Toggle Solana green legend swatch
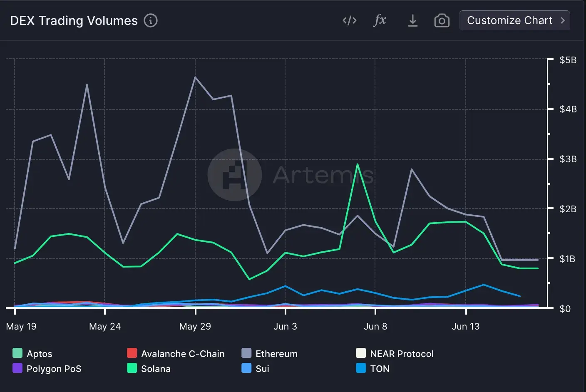The width and height of the screenshot is (586, 392). coord(132,368)
